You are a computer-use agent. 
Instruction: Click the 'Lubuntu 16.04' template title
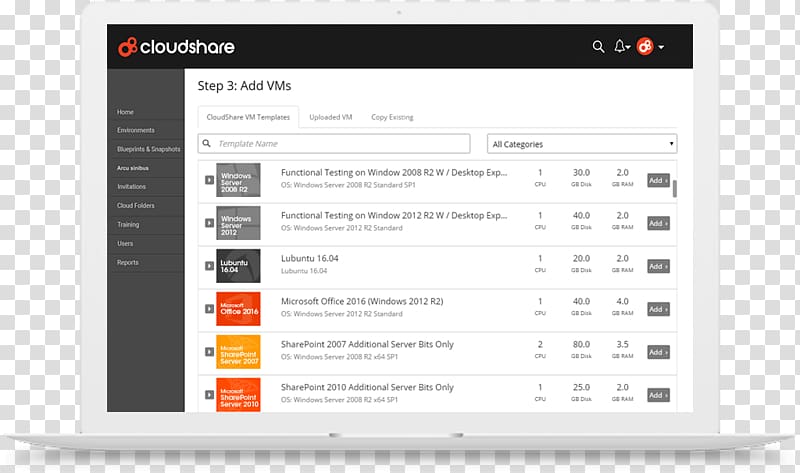coord(310,258)
